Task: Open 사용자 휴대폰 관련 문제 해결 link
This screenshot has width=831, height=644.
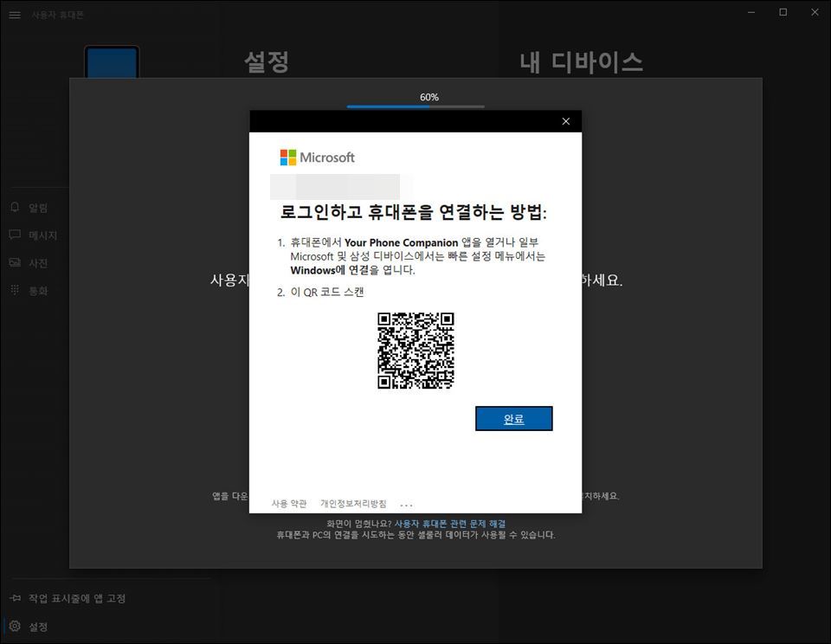Action: pos(450,524)
